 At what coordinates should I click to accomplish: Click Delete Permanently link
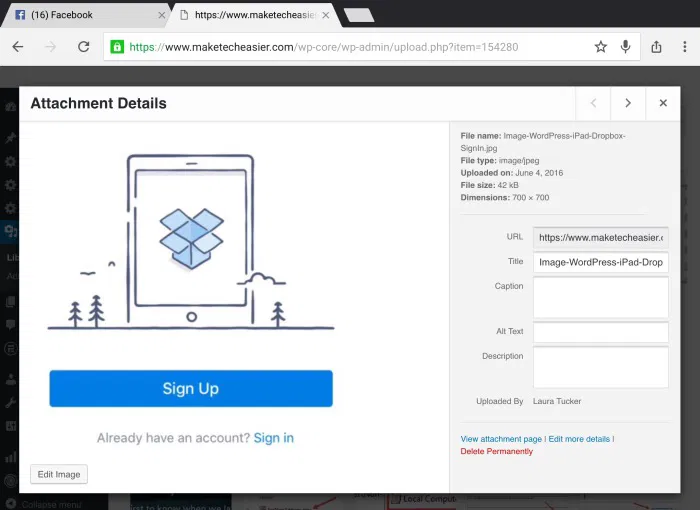point(496,451)
